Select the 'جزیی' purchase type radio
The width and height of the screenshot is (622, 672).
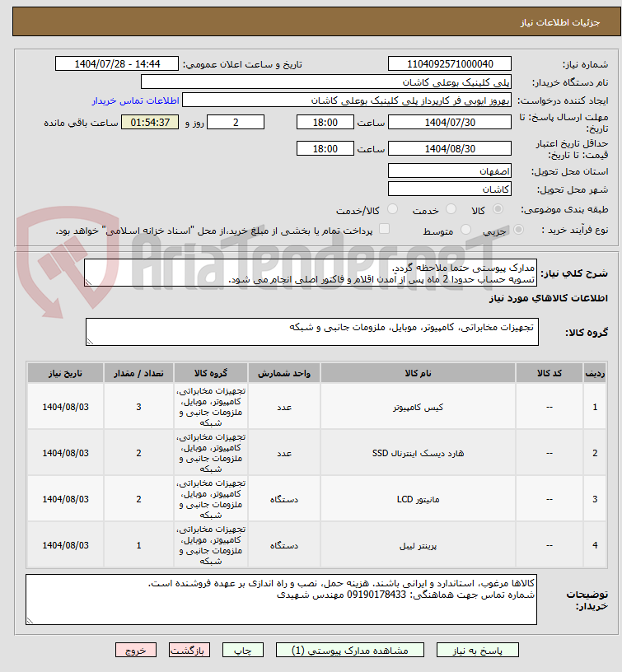(x=518, y=230)
